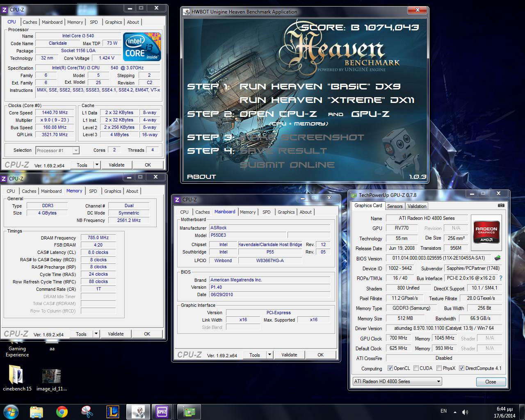Toggle the DirectCompute 4.1 checkbox
This screenshot has height=420, width=525.
(461, 368)
